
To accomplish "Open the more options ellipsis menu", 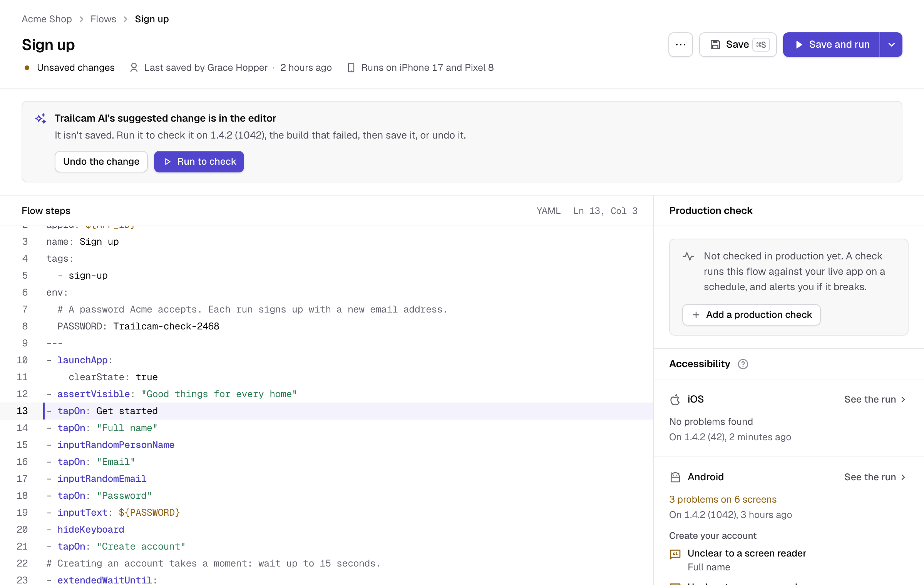I will (x=680, y=45).
